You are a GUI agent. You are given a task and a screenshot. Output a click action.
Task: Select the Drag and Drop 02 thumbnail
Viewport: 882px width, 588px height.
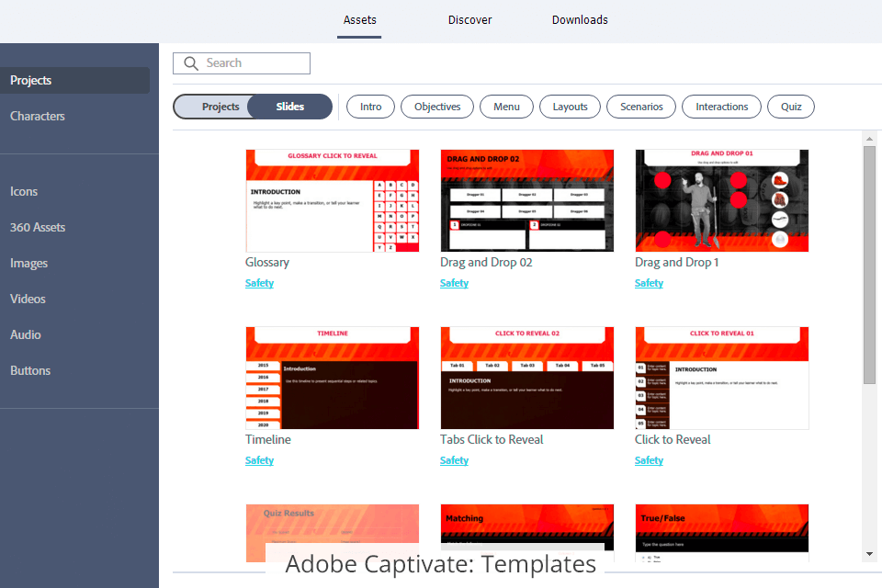(526, 200)
